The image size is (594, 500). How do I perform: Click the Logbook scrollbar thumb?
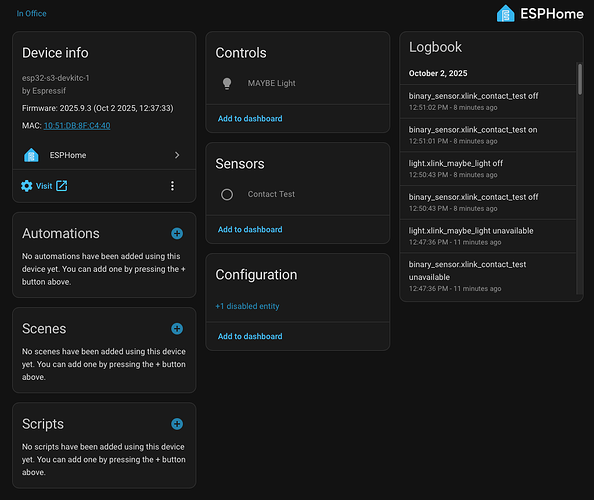pyautogui.click(x=580, y=79)
